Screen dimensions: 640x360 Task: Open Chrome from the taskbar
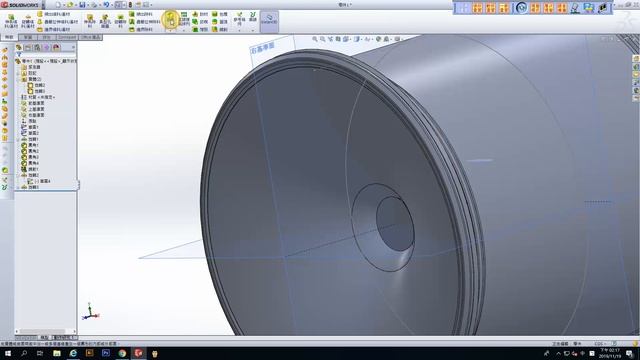click(x=122, y=353)
